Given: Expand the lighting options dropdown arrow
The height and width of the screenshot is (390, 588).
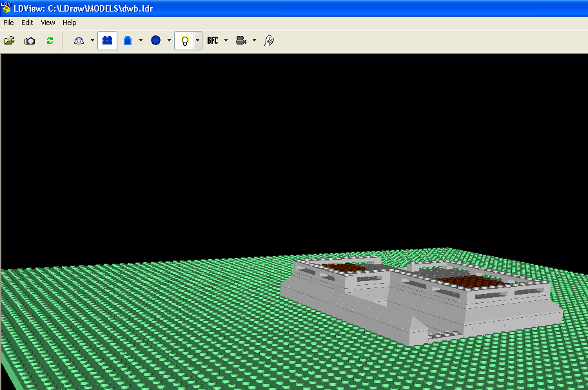Looking at the screenshot, I should pos(197,41).
